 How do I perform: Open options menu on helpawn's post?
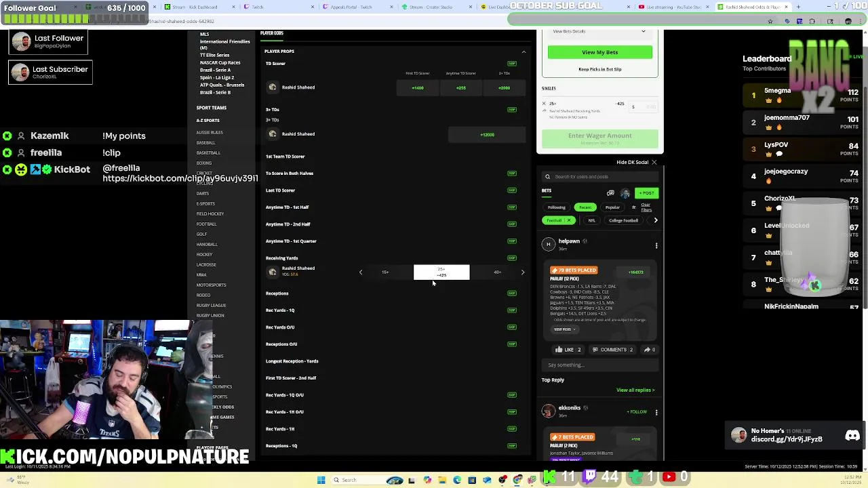(656, 245)
